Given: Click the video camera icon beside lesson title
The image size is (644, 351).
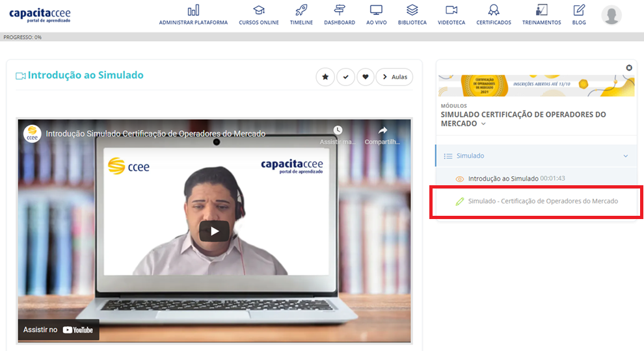Looking at the screenshot, I should click(x=21, y=76).
